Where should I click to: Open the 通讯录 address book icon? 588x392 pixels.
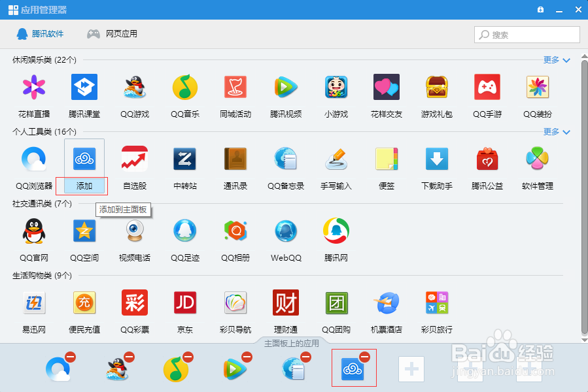(x=235, y=159)
